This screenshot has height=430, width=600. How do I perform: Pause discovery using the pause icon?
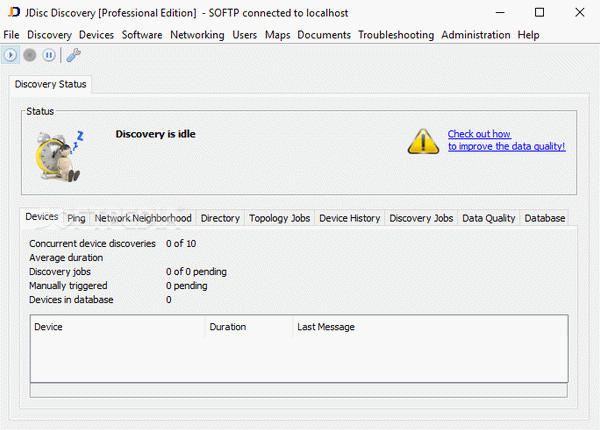(x=49, y=55)
